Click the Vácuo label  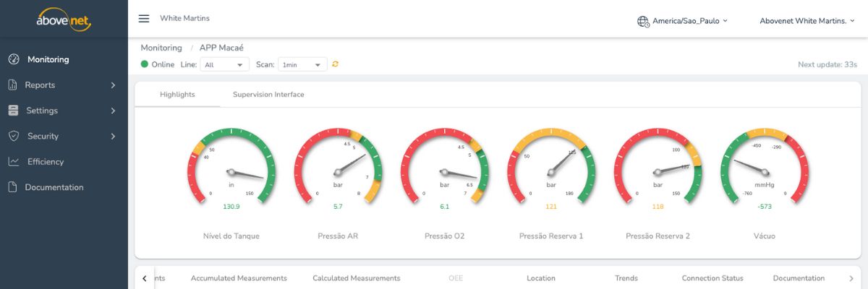pos(765,236)
